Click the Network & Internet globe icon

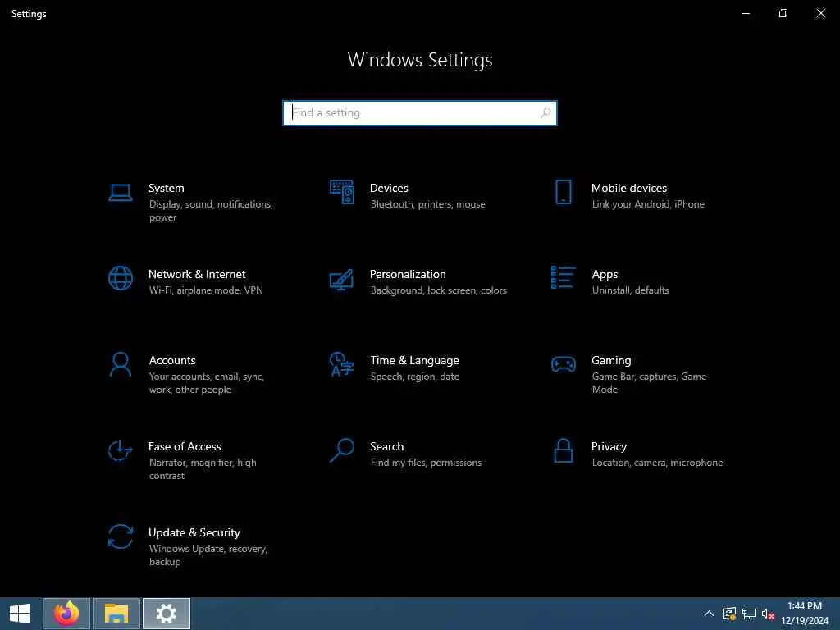tap(120, 278)
